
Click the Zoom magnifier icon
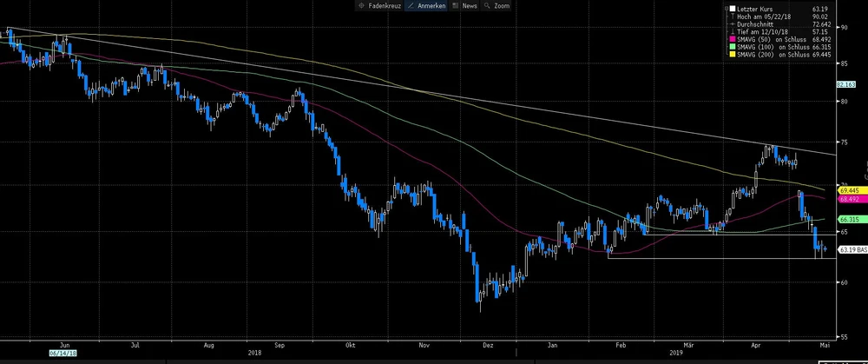pyautogui.click(x=487, y=5)
